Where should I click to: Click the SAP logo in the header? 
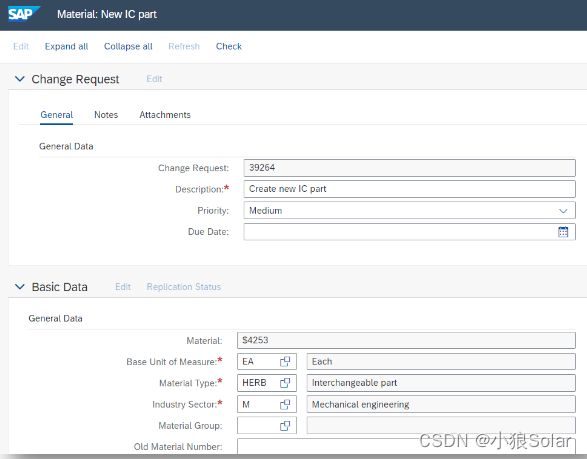coord(23,14)
